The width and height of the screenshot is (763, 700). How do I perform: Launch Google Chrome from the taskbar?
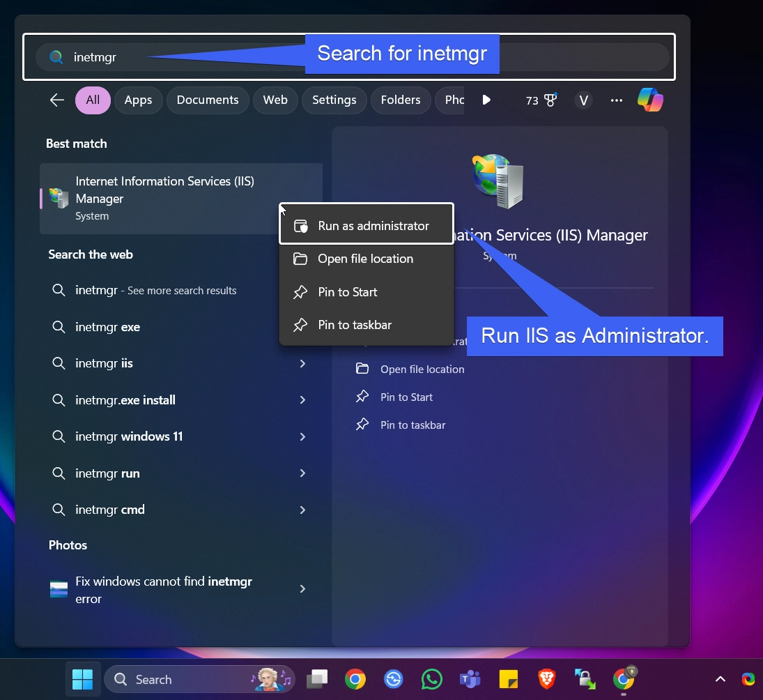coord(355,679)
